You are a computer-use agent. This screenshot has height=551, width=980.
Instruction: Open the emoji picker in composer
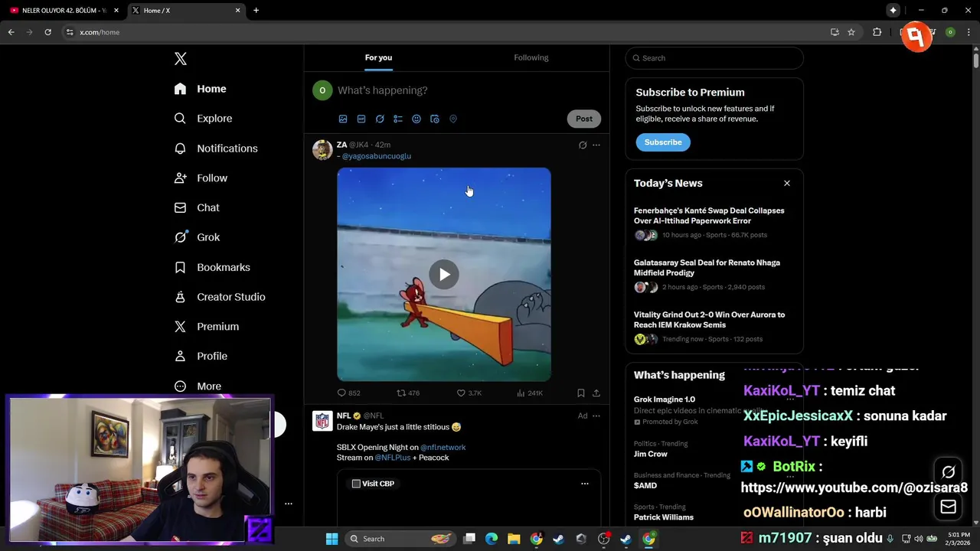(x=416, y=119)
